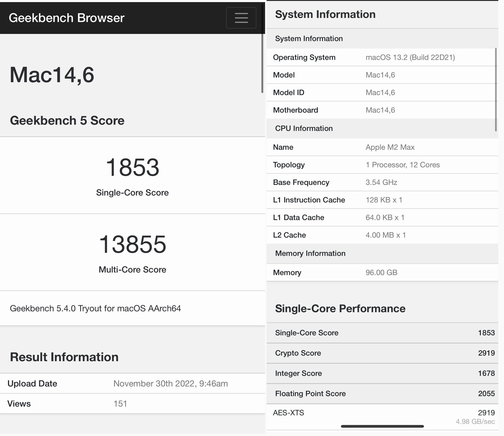This screenshot has height=436, width=504.
Task: Open the hamburger navigation menu
Action: pyautogui.click(x=241, y=18)
